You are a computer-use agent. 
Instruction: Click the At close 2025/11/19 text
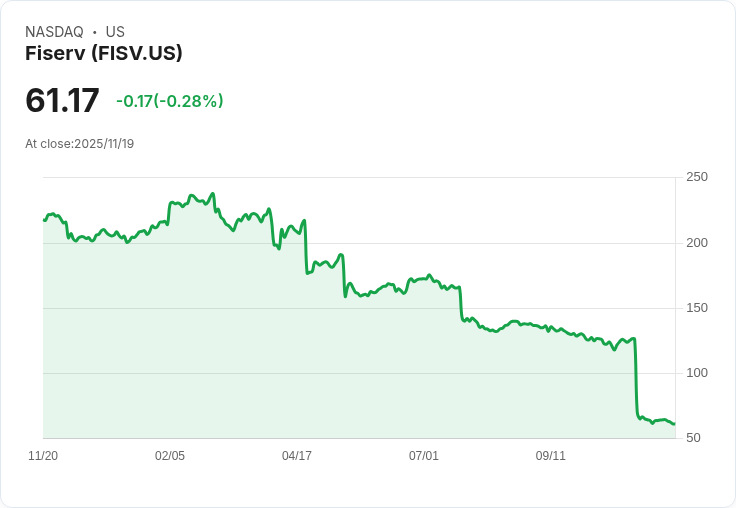coord(80,144)
